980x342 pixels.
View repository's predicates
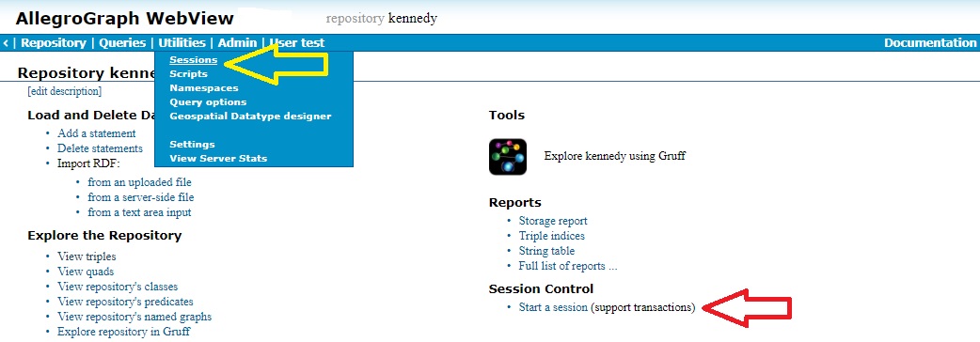(x=126, y=302)
